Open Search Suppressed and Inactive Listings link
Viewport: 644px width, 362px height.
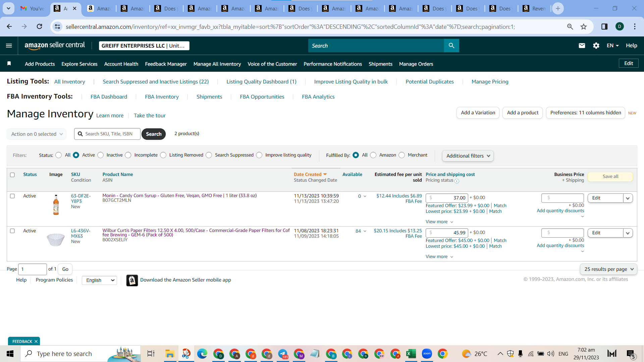click(156, 82)
